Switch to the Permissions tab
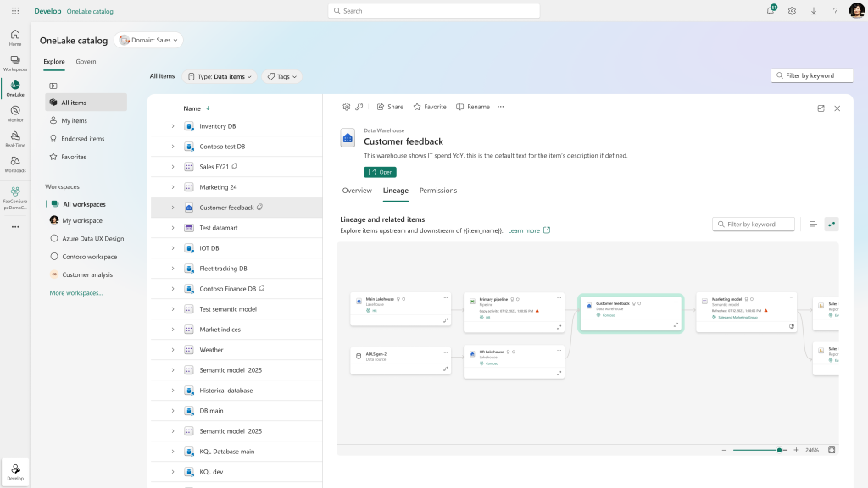 tap(437, 191)
